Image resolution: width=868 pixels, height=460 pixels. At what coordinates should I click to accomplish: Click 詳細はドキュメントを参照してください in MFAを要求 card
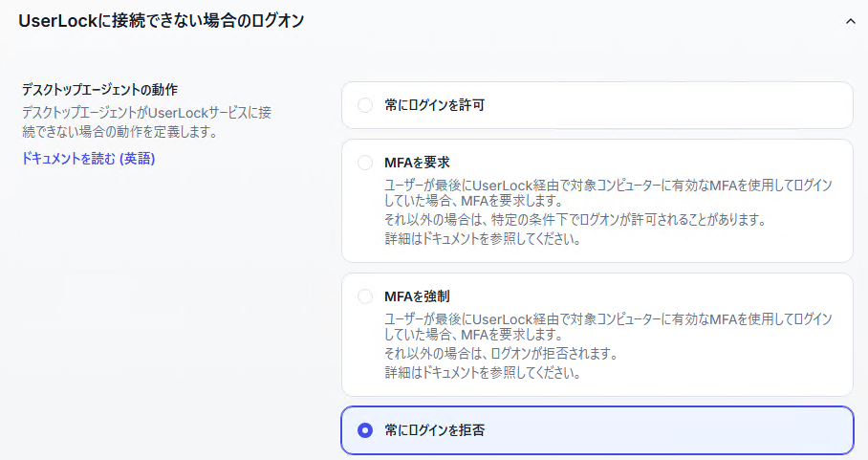pos(482,239)
